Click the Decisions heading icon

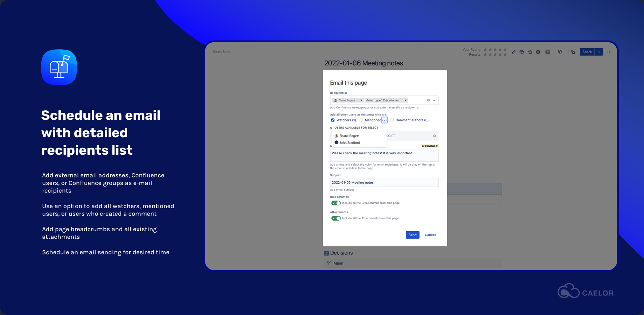tap(326, 253)
